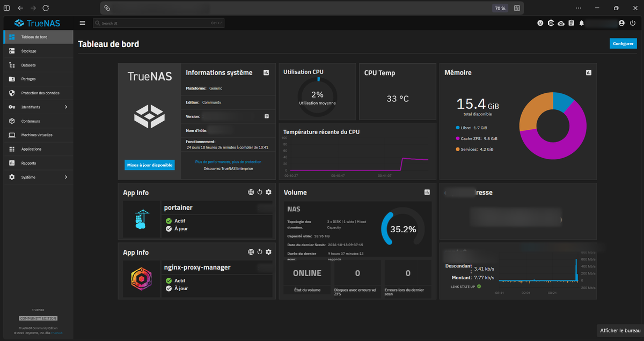This screenshot has width=644, height=341.
Task: Open portainer settings gear icon
Action: point(269,192)
